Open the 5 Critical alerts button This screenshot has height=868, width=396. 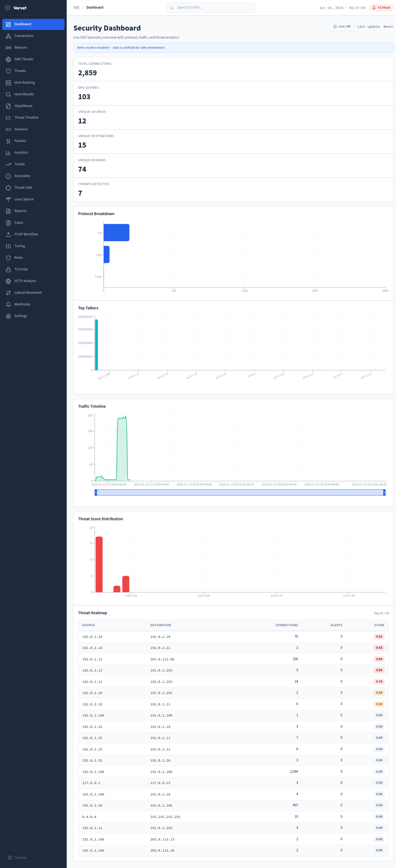pos(381,8)
